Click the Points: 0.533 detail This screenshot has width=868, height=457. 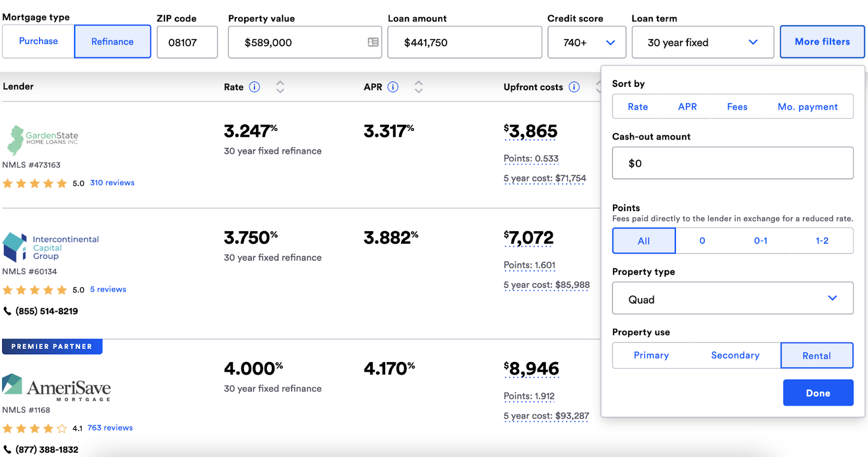point(531,158)
